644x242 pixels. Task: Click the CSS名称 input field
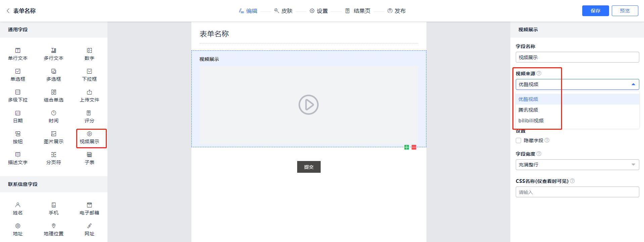coord(577,192)
